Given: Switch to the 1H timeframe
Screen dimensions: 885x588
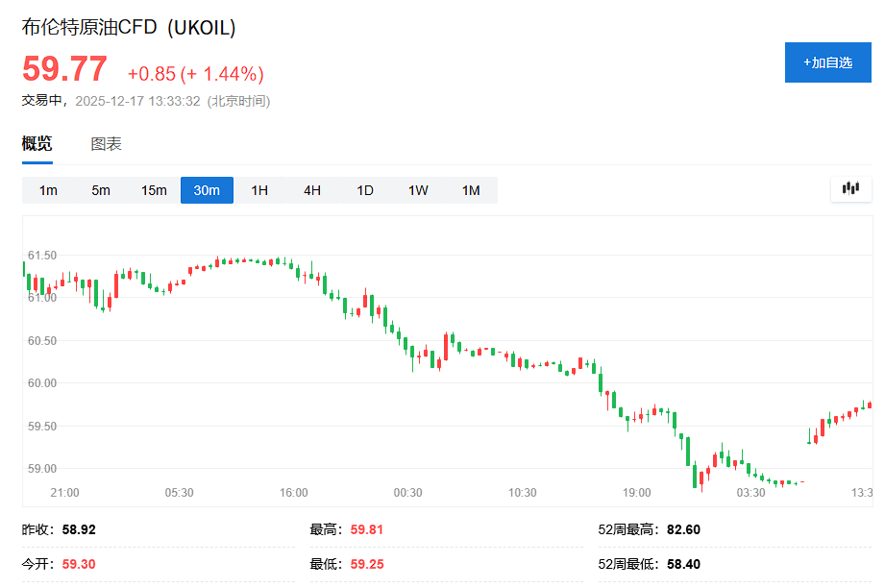Looking at the screenshot, I should (x=258, y=190).
